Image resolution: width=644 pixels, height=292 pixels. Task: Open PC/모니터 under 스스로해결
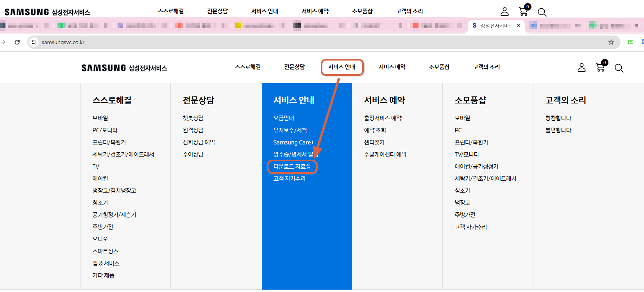click(105, 130)
